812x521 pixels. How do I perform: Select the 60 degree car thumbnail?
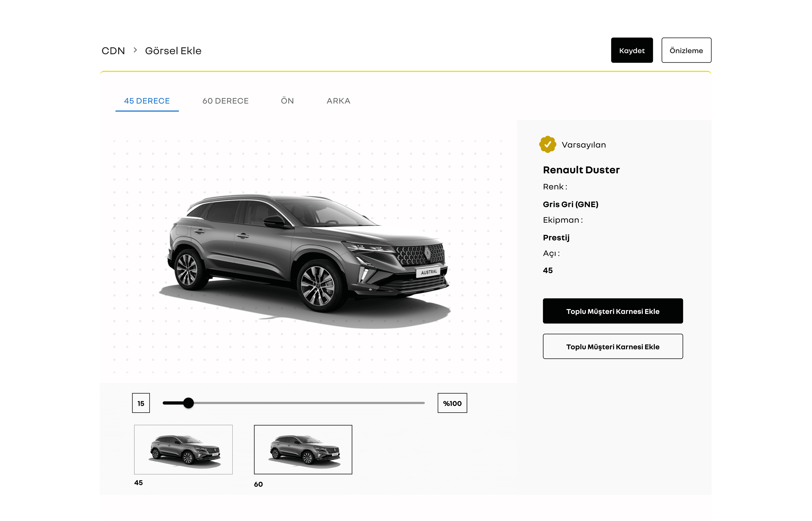click(303, 449)
